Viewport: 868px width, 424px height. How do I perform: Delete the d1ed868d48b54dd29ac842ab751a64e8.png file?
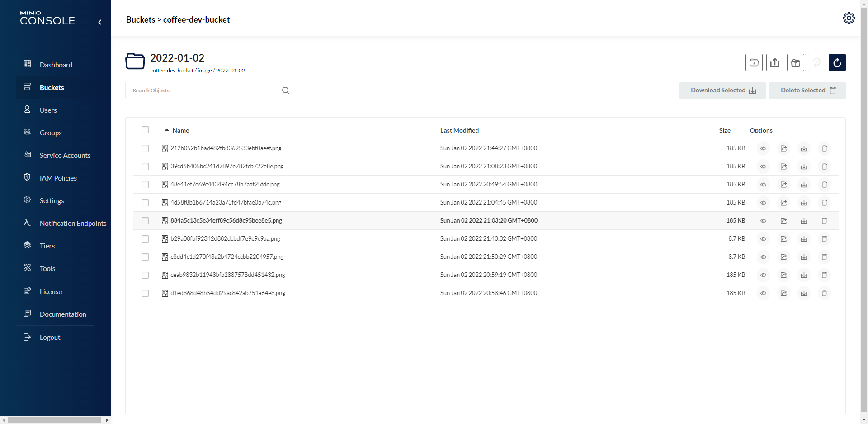(824, 293)
